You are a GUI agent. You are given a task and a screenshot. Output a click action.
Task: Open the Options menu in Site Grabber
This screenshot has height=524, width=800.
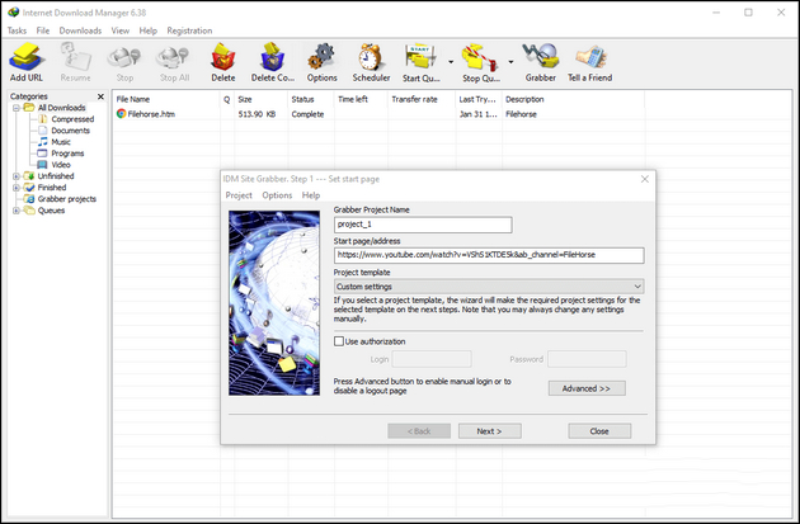[277, 195]
